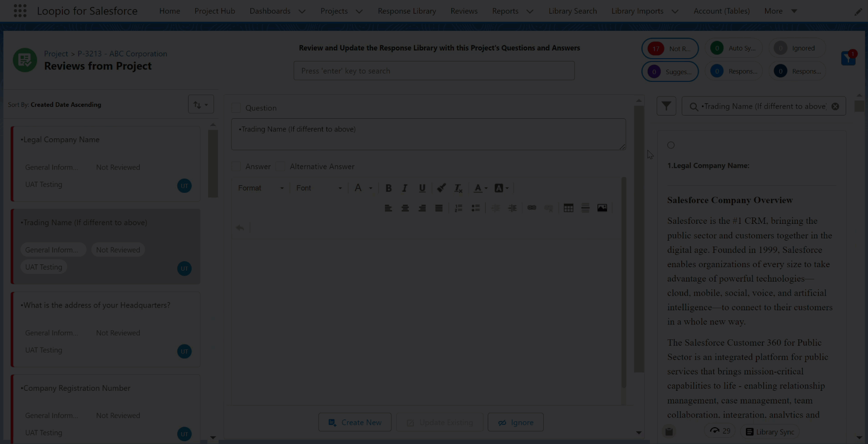Image resolution: width=868 pixels, height=444 pixels.
Task: Click the clipboard icon under the library answer
Action: [669, 432]
